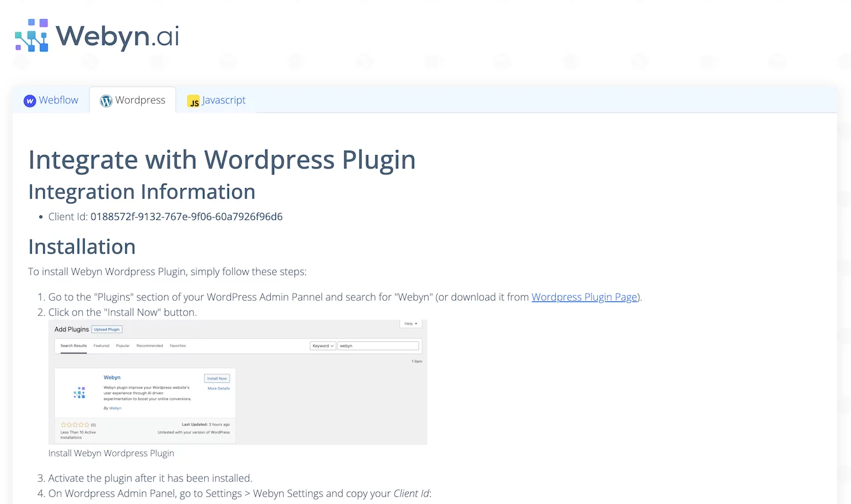This screenshot has width=851, height=504.
Task: Click the 'Webyn Settings and copy your Client Id' step
Action: pyautogui.click(x=240, y=493)
